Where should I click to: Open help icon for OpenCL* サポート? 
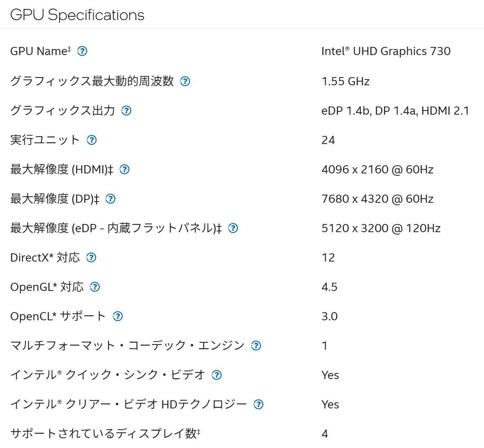click(x=118, y=316)
